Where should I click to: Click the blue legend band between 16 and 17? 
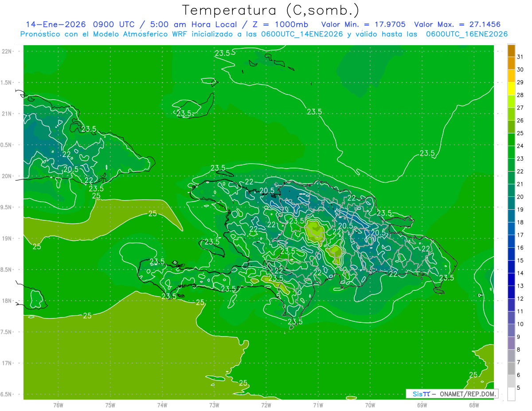click(512, 241)
